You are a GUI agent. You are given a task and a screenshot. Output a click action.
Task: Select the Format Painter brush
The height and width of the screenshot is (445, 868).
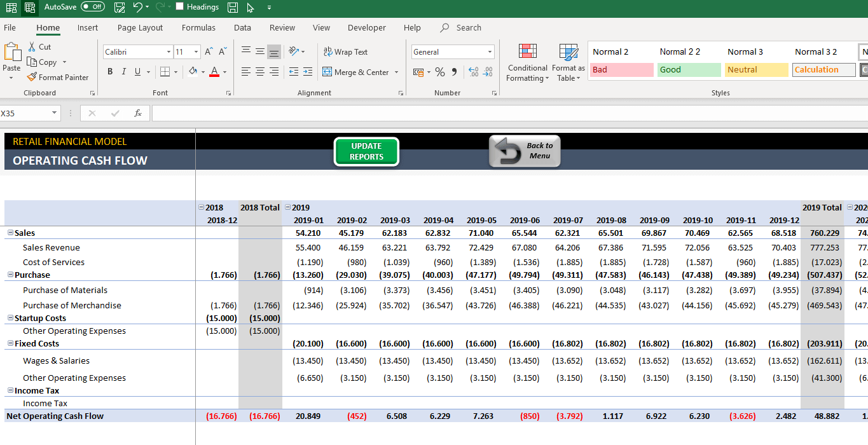click(32, 77)
